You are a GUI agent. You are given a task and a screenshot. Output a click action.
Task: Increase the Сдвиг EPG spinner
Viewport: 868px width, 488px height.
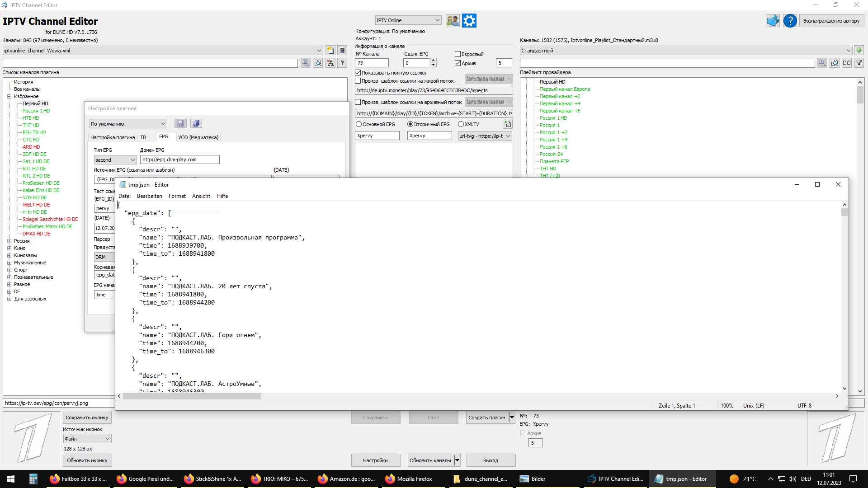pos(433,61)
